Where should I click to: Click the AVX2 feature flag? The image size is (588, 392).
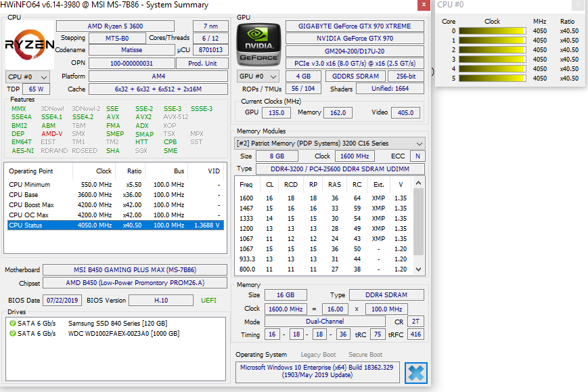tap(143, 117)
